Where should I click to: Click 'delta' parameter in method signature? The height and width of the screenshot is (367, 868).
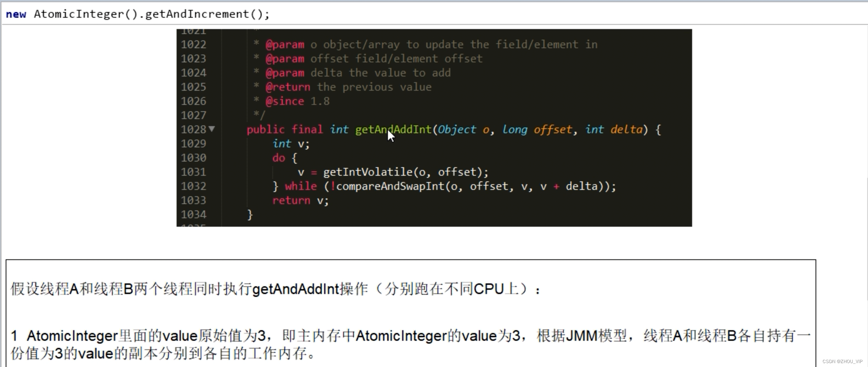point(627,129)
